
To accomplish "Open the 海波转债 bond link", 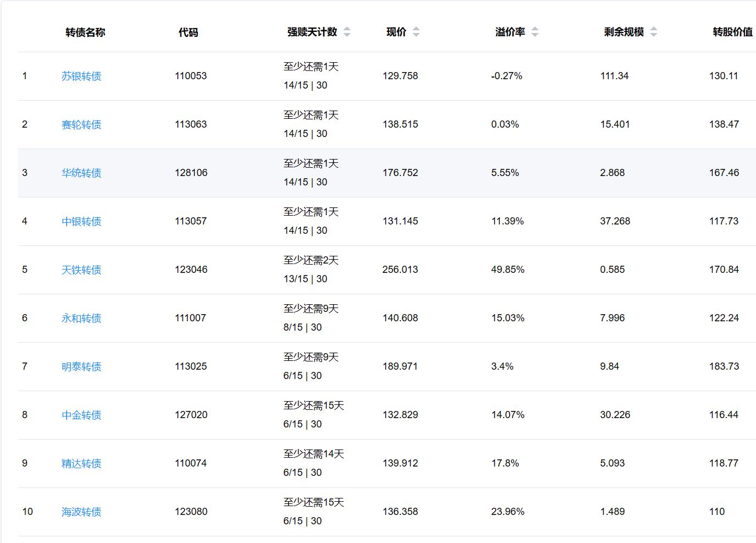I will coord(81,512).
